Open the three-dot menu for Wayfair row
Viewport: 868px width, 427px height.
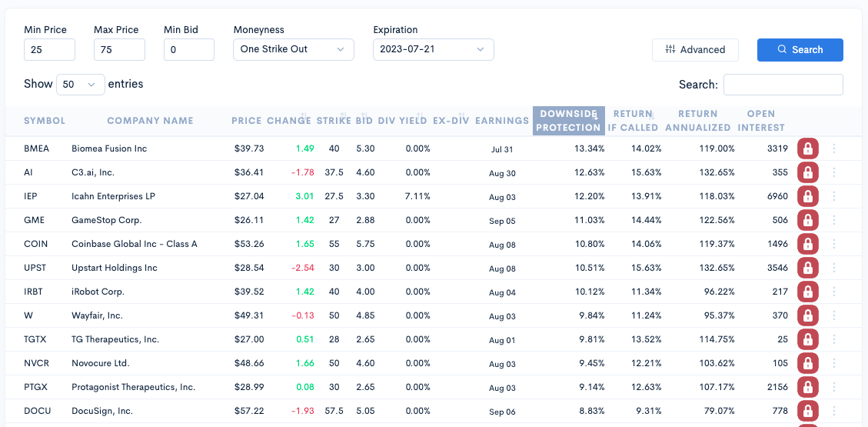834,315
